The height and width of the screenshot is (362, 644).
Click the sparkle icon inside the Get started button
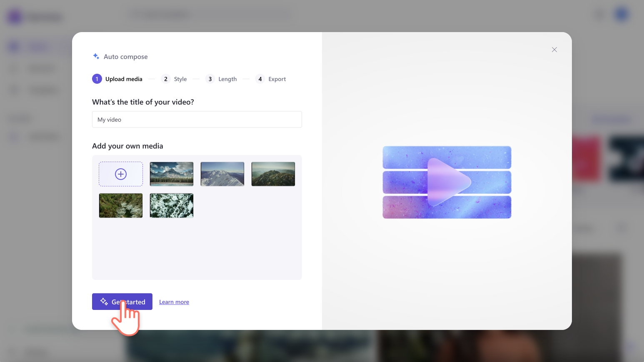point(103,301)
